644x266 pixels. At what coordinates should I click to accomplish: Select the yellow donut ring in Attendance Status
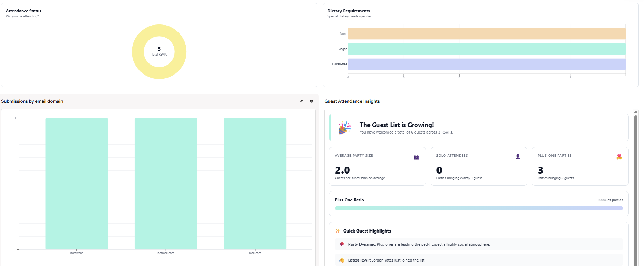pos(137,52)
